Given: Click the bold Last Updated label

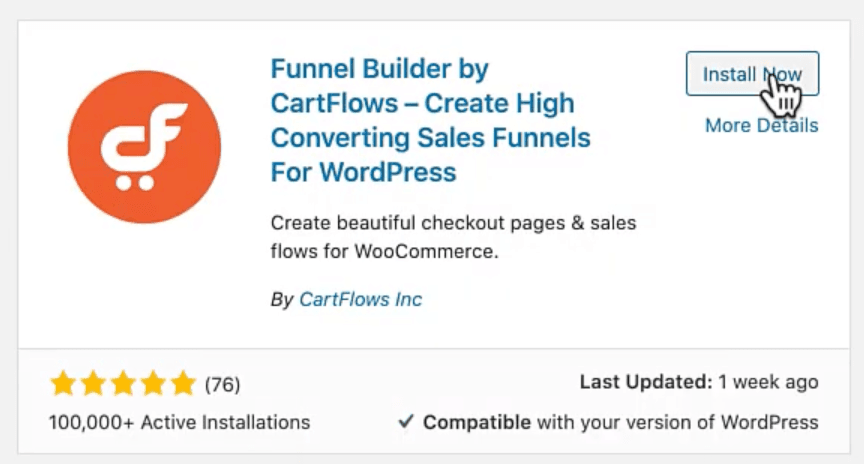Looking at the screenshot, I should tap(644, 382).
